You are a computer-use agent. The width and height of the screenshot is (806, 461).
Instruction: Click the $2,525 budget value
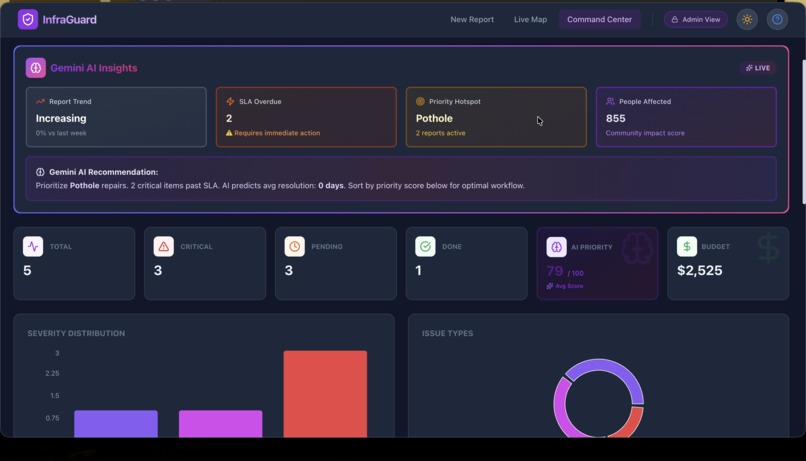[x=700, y=270]
